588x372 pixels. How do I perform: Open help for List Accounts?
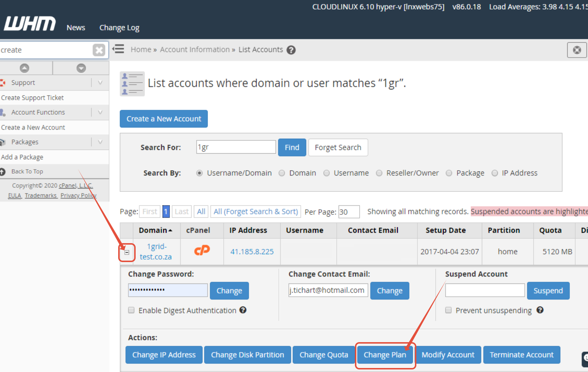click(291, 50)
